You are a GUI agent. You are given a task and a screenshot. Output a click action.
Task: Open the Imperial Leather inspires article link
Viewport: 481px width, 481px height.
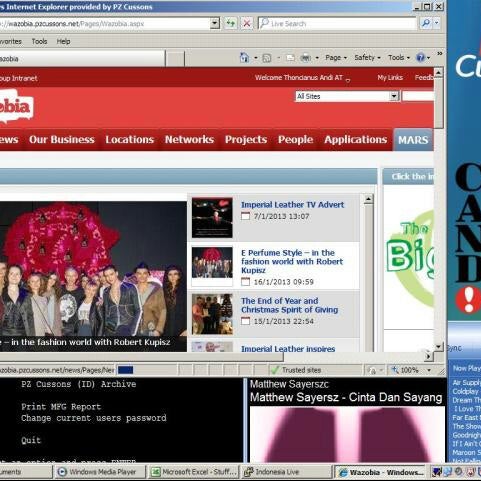(288, 348)
